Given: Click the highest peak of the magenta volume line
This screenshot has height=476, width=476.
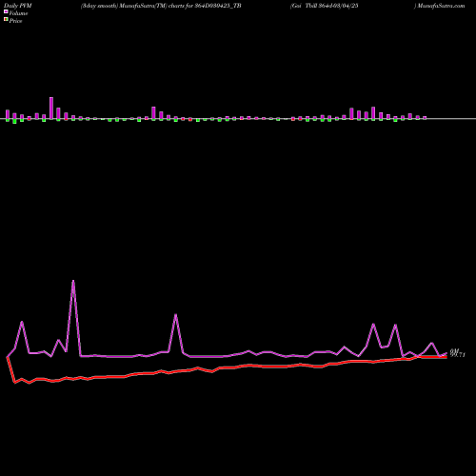Looking at the screenshot, I should click(x=73, y=281).
